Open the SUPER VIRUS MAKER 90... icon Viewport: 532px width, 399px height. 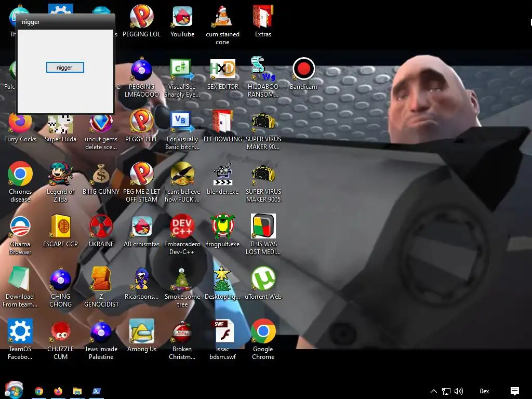(x=263, y=122)
